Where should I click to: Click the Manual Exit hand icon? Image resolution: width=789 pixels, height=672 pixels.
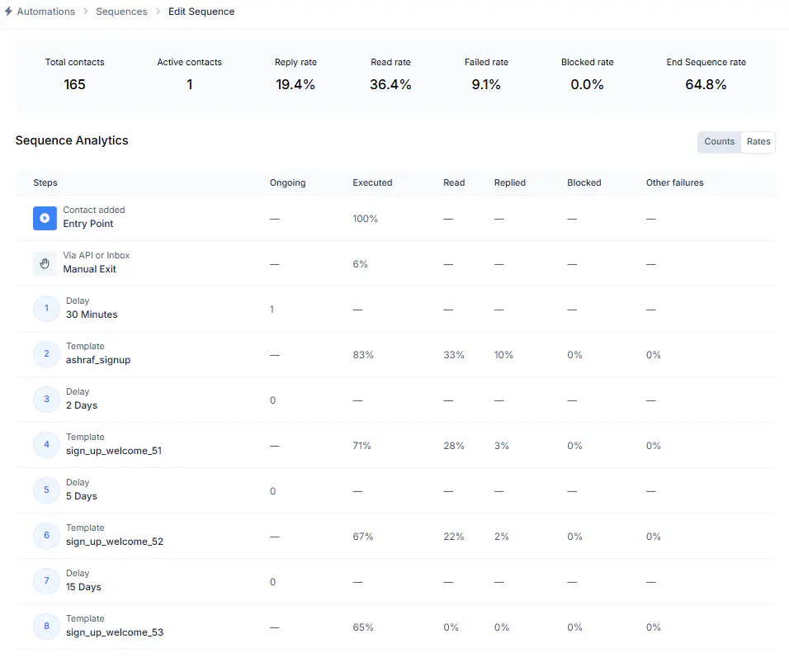(45, 263)
